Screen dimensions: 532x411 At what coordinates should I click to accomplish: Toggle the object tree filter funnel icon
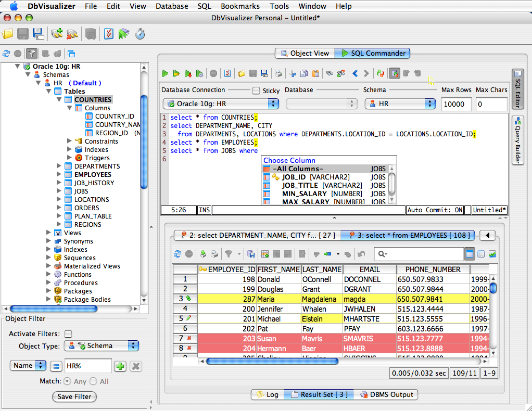[x=32, y=54]
